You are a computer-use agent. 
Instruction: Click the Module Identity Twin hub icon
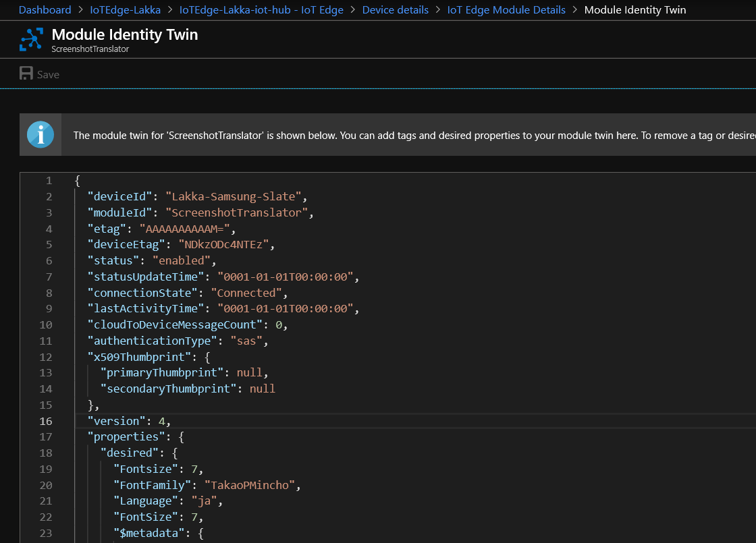pyautogui.click(x=31, y=40)
